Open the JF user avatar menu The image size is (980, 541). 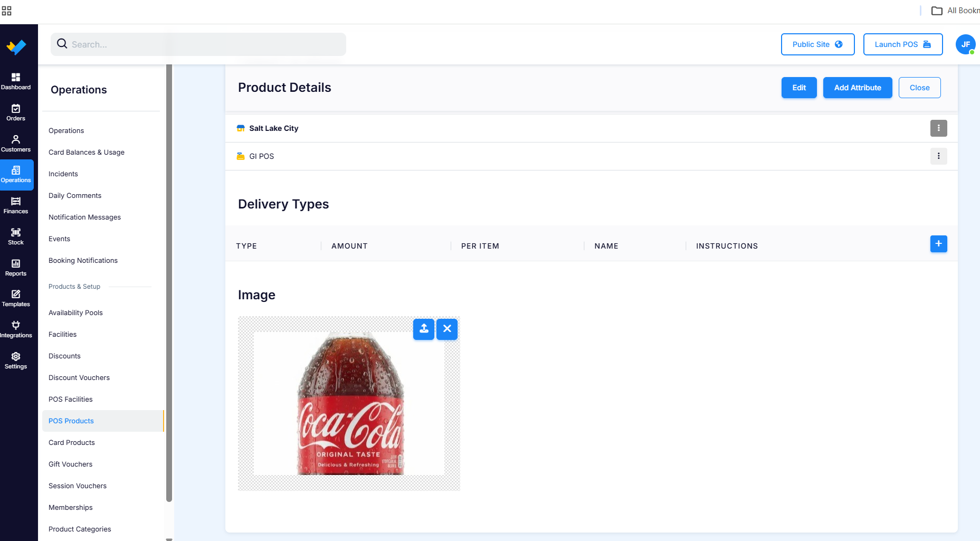pyautogui.click(x=965, y=44)
